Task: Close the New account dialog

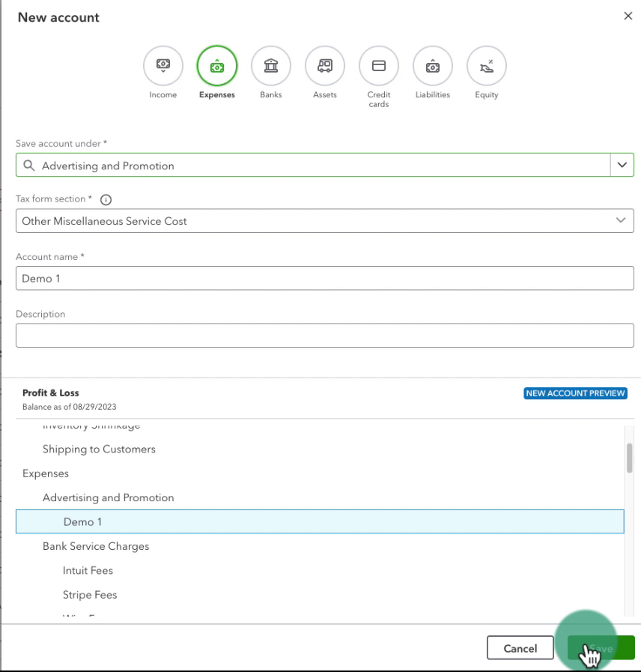Action: tap(628, 16)
